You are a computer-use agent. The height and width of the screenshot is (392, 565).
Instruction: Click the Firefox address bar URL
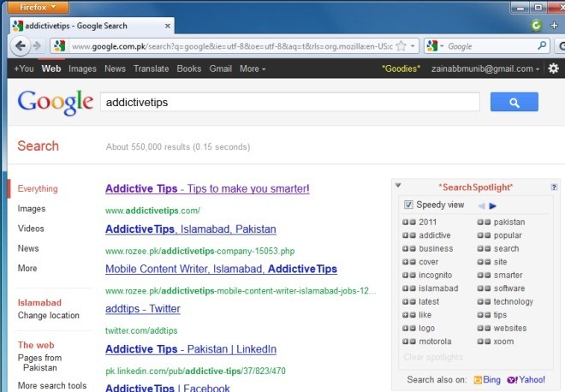click(232, 46)
